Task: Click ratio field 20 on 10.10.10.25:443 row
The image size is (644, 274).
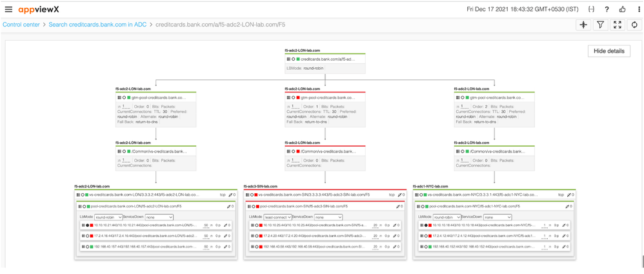Action: pos(376,226)
